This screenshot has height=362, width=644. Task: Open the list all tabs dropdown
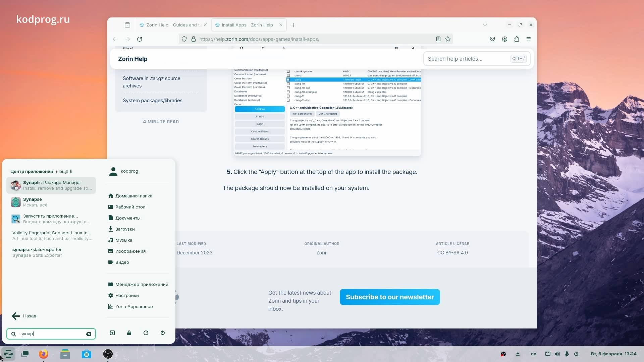tap(485, 25)
